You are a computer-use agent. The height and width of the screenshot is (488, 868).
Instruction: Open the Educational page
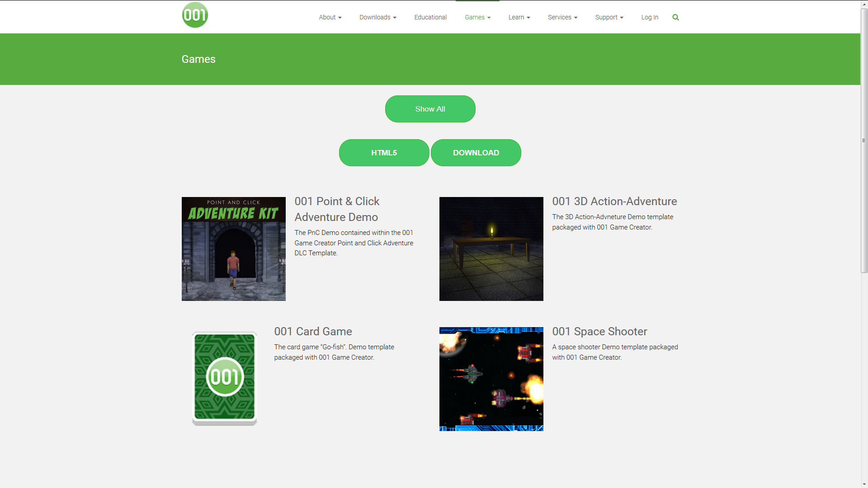point(430,17)
